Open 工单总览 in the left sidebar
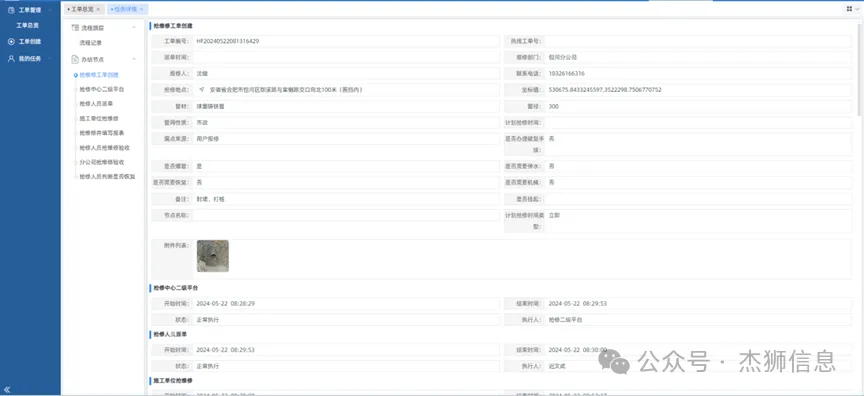The height and width of the screenshot is (396, 864). point(27,25)
